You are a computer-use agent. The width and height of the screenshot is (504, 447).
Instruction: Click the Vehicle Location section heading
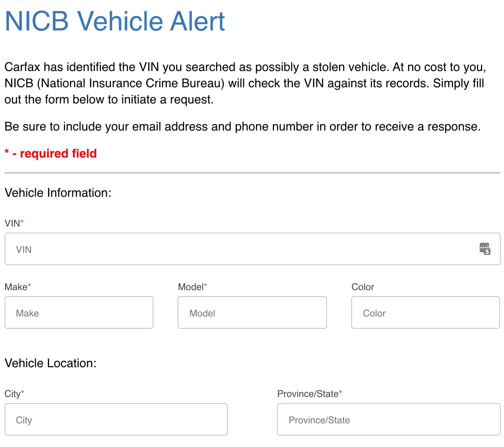pyautogui.click(x=50, y=363)
